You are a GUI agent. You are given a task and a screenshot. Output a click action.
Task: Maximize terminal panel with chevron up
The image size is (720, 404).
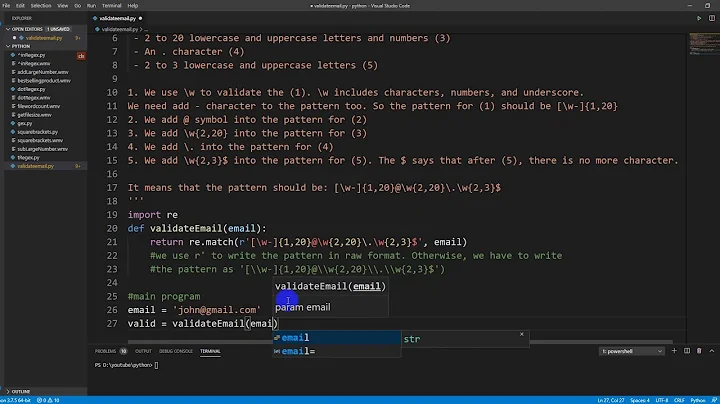(x=712, y=351)
